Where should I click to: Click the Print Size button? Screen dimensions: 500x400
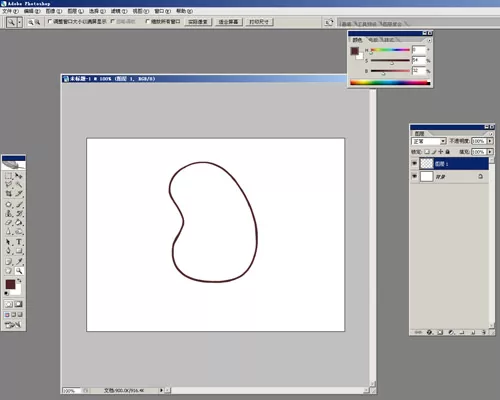pos(259,22)
